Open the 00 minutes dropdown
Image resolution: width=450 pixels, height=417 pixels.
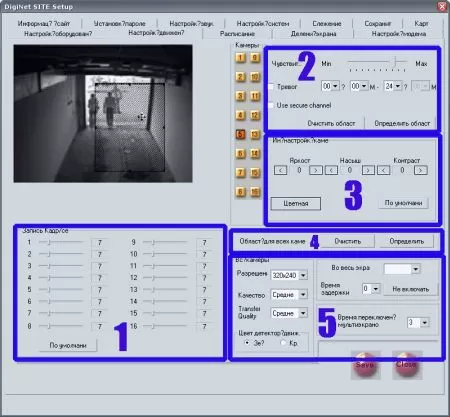364,86
